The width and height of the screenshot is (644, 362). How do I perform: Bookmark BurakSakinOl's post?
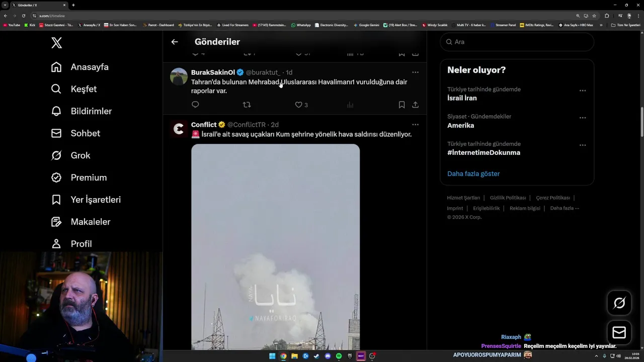coord(401,105)
